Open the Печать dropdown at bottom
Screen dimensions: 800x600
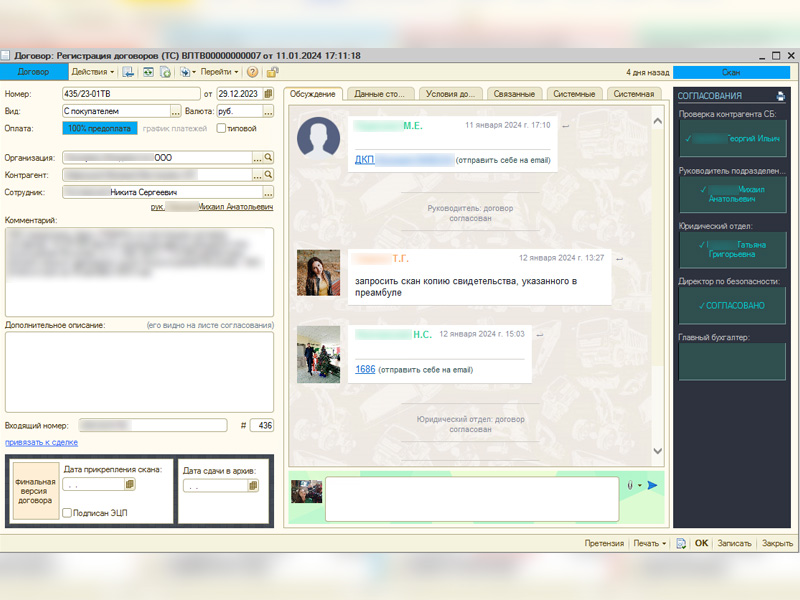point(649,544)
